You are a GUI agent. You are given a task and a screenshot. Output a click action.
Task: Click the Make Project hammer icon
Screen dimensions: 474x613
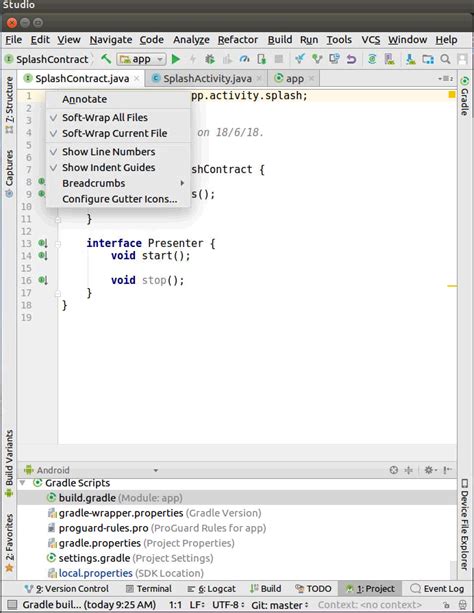(106, 59)
